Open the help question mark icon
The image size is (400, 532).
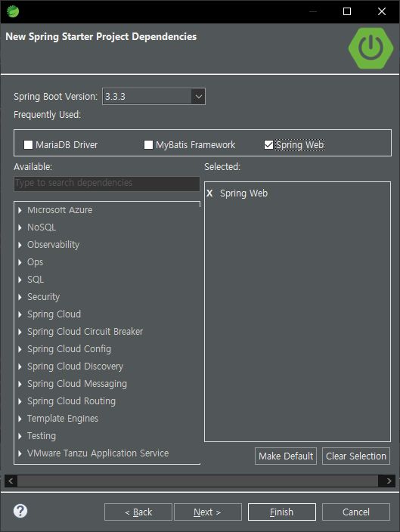[x=20, y=511]
